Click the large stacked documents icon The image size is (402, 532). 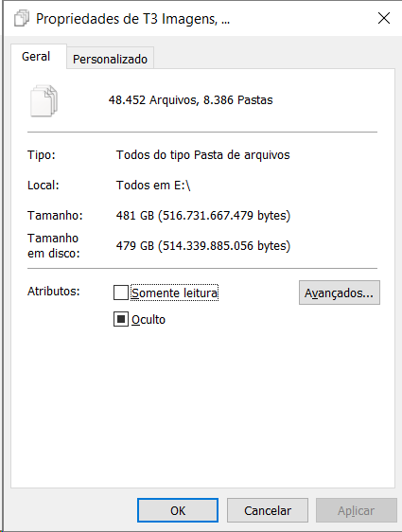(44, 100)
